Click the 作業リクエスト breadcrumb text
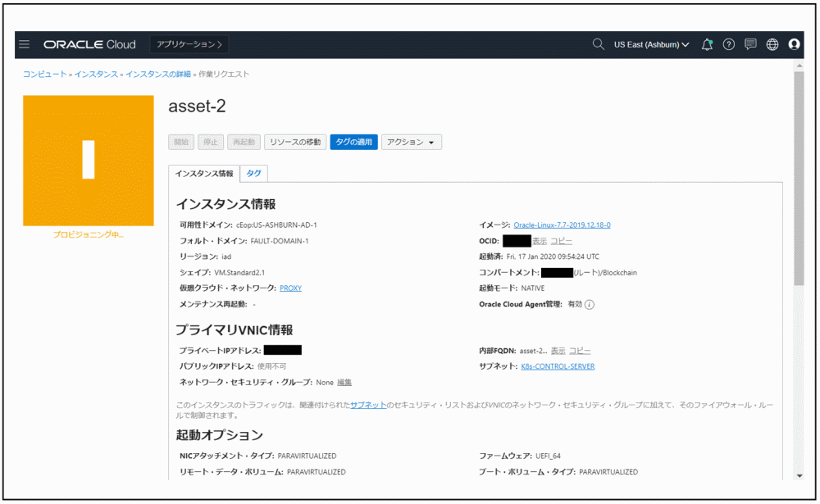Screen dimensions: 820x504 (224, 75)
